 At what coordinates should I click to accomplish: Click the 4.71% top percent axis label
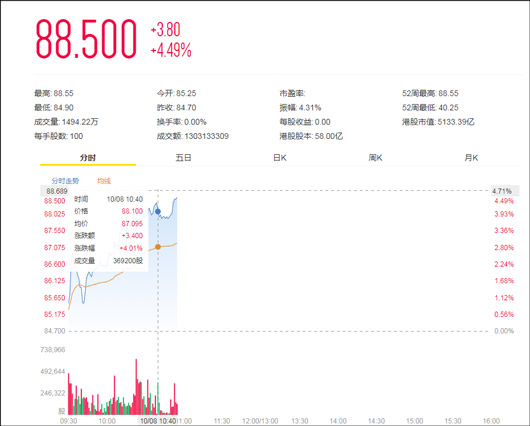(x=502, y=191)
